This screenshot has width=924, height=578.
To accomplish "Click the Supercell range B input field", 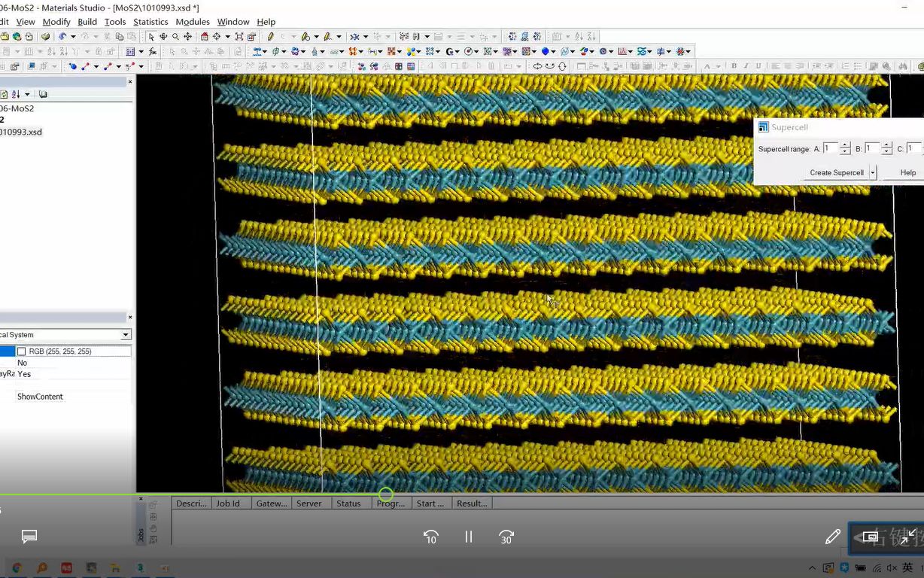I will coord(871,149).
